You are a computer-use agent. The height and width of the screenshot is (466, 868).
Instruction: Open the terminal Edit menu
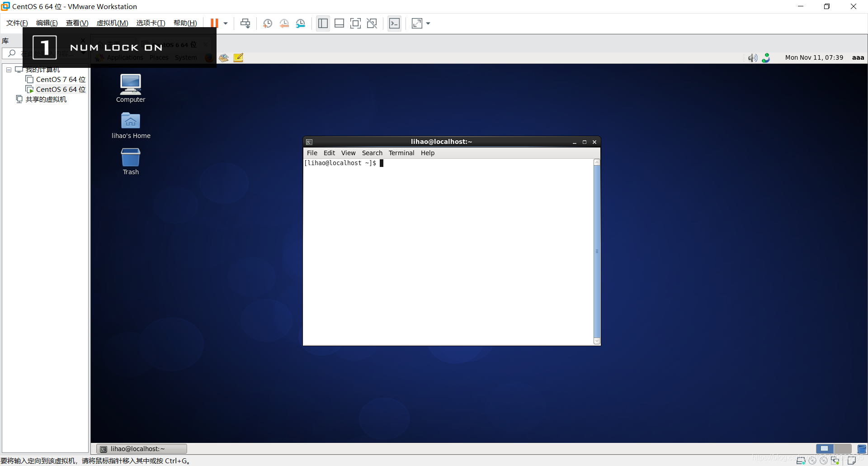click(x=329, y=153)
